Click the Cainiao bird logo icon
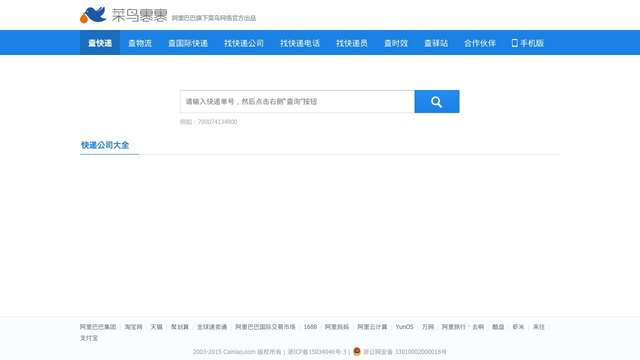 click(93, 15)
